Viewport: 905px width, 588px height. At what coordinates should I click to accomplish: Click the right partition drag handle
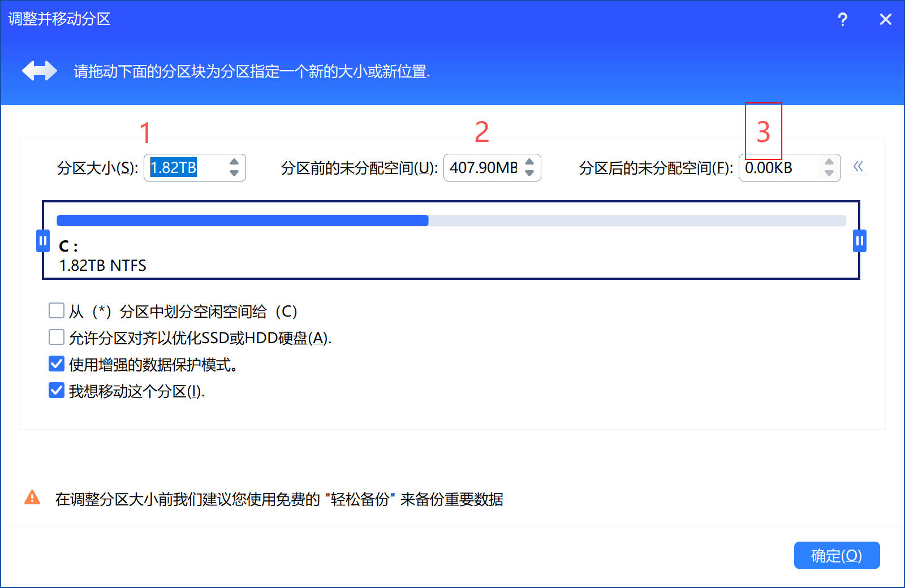[x=859, y=241]
